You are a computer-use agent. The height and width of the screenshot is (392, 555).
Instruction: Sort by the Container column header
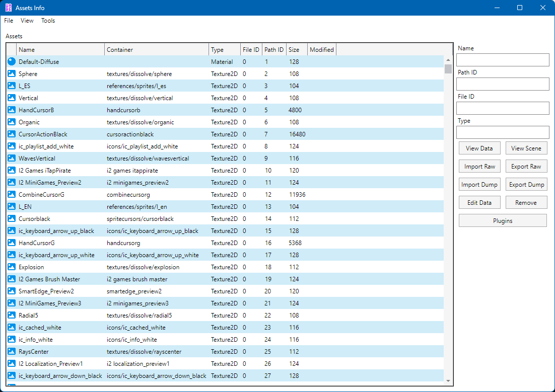pyautogui.click(x=157, y=49)
